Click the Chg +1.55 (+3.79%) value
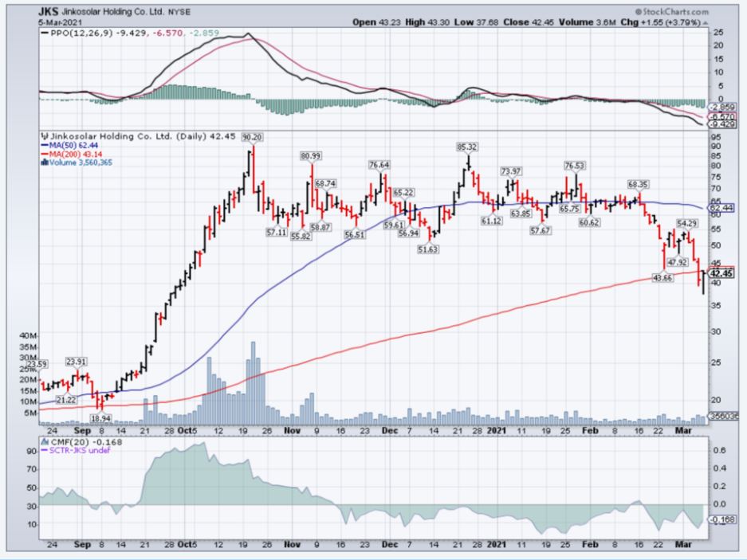 (x=660, y=22)
